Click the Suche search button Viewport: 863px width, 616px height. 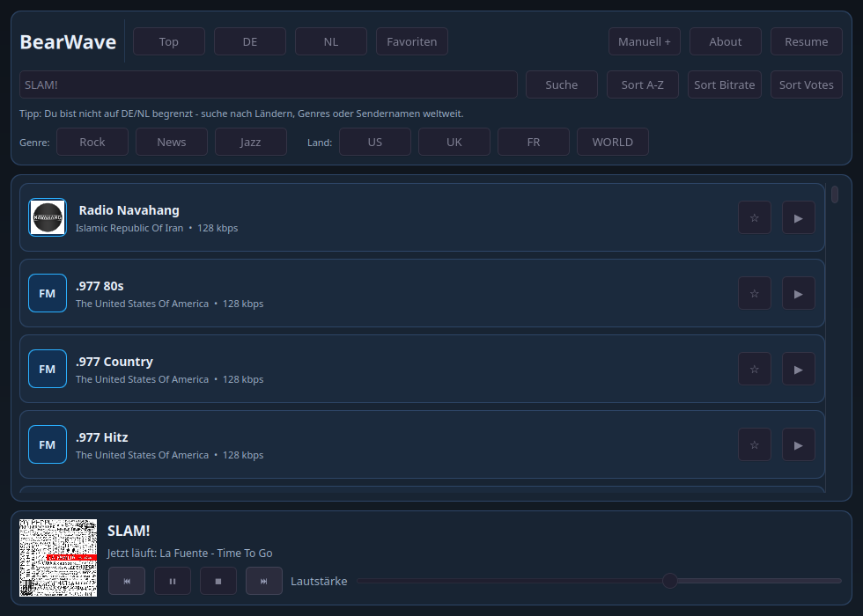[562, 84]
